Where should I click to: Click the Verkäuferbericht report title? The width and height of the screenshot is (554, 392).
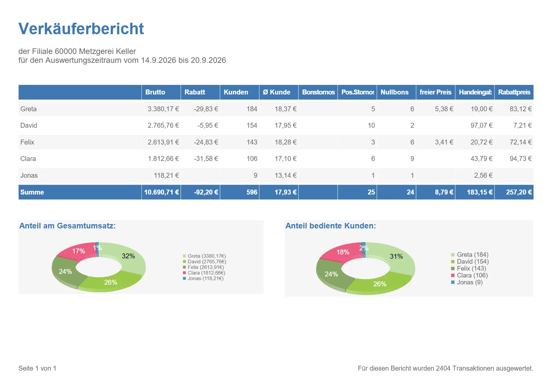coord(81,29)
